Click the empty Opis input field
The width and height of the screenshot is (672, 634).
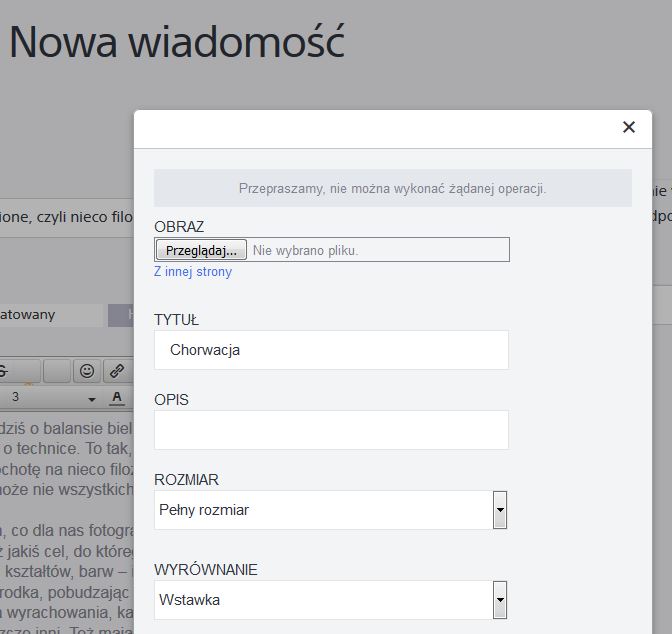pos(331,430)
